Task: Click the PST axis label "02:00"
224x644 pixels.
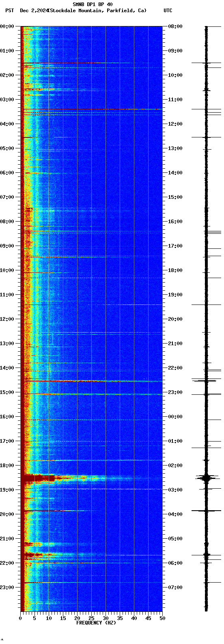Action: [7, 75]
